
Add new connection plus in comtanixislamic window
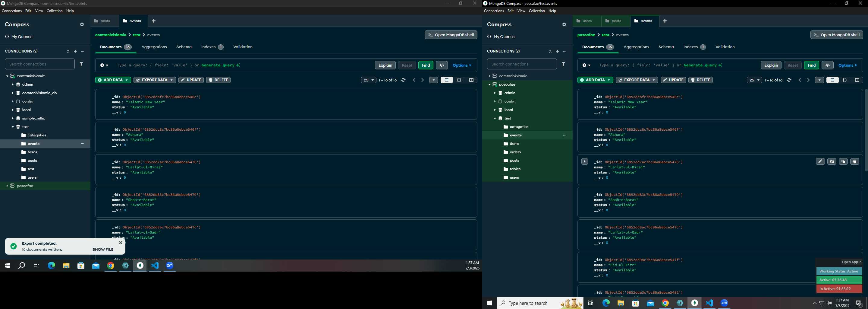(x=75, y=51)
